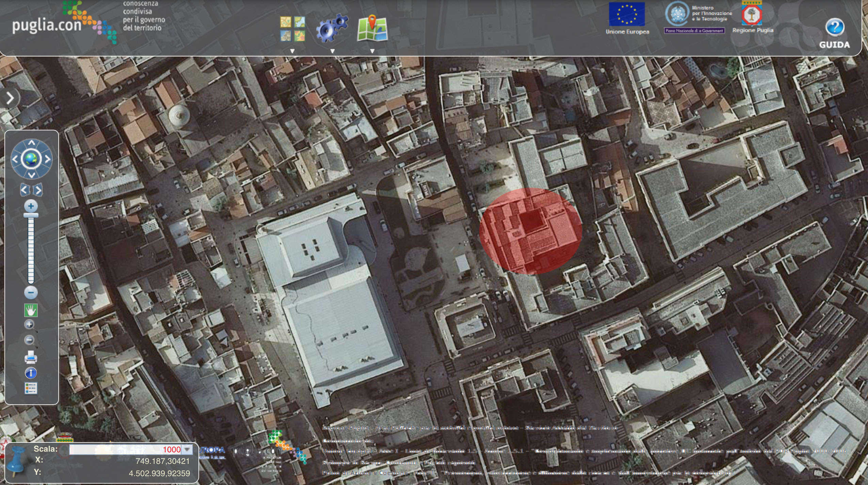The image size is (868, 485).
Task: Open the Scala scale dropdown arrow
Action: (187, 450)
